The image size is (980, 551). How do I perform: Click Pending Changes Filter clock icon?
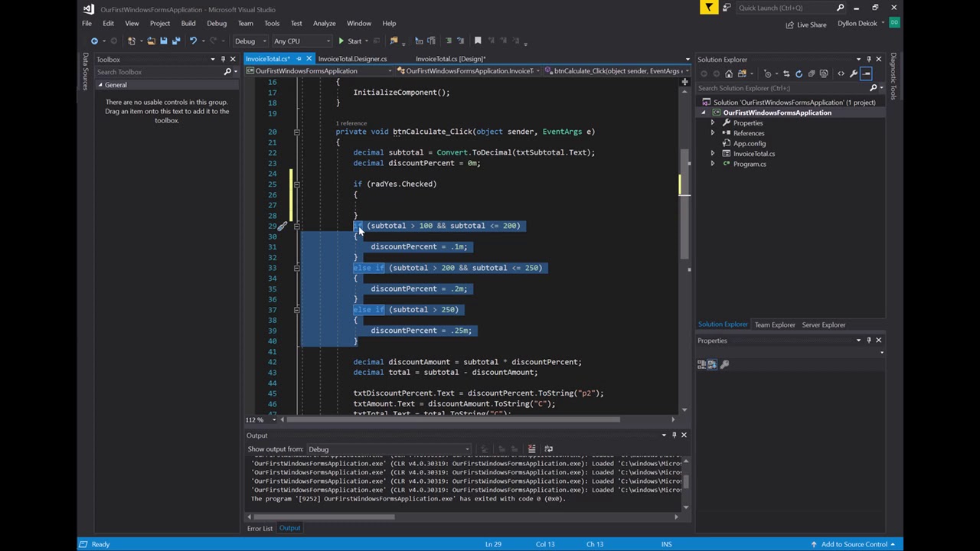[767, 73]
